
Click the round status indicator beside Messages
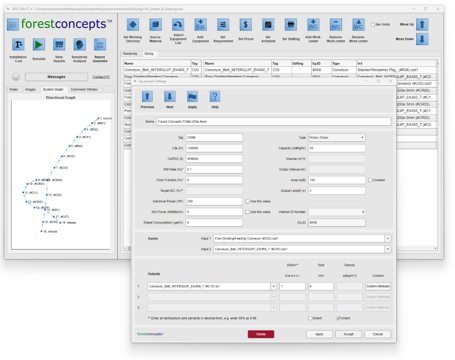16,77
